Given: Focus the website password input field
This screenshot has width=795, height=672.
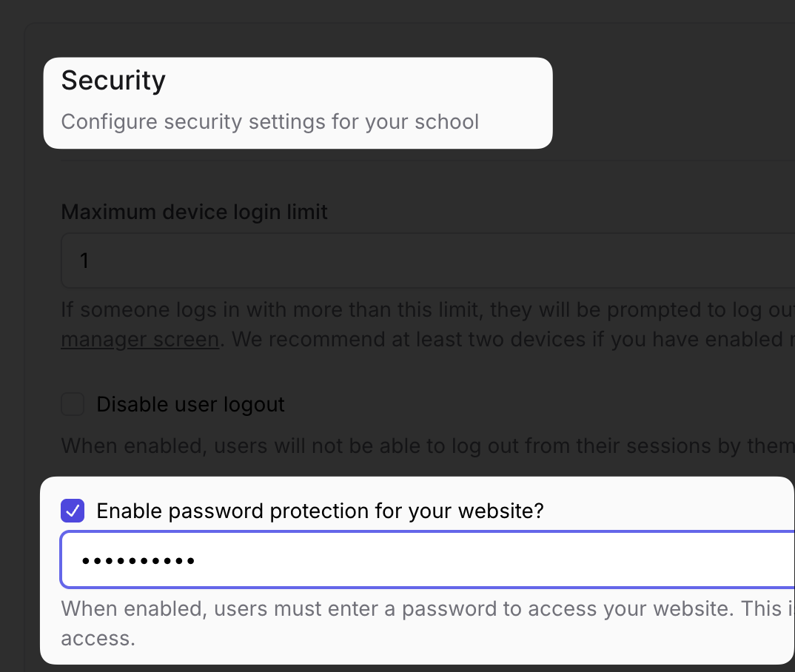Looking at the screenshot, I should pos(444,560).
